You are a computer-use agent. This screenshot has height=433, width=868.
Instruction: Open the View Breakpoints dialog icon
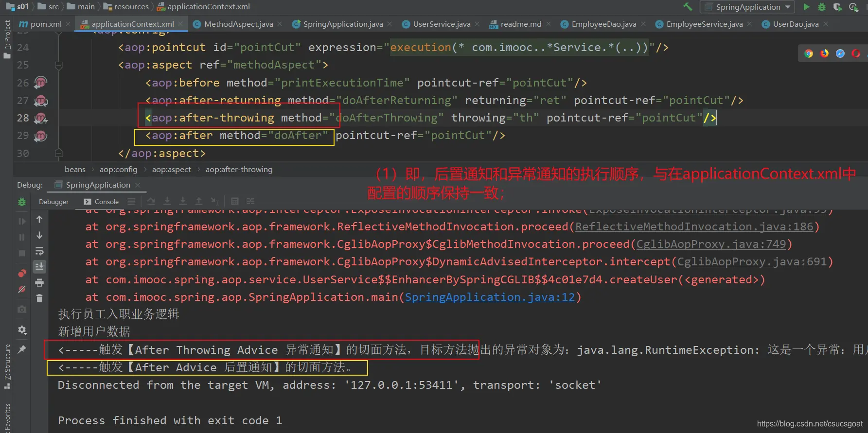(22, 273)
